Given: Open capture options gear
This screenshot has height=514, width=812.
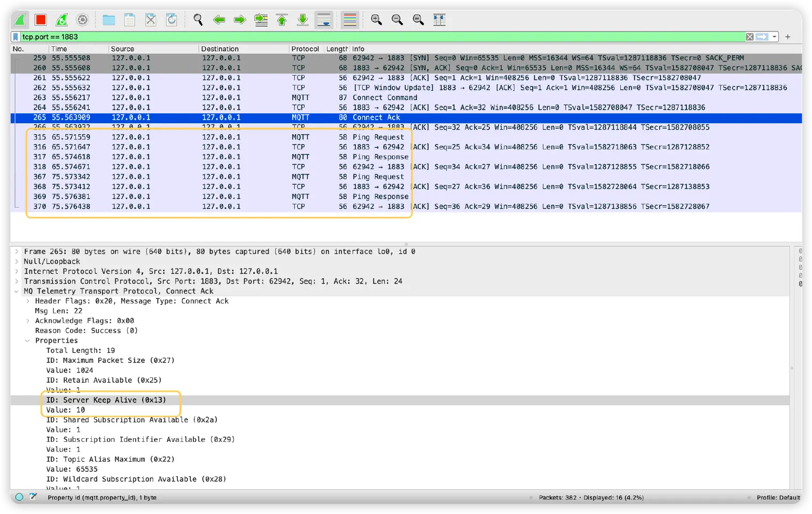Looking at the screenshot, I should coord(82,20).
